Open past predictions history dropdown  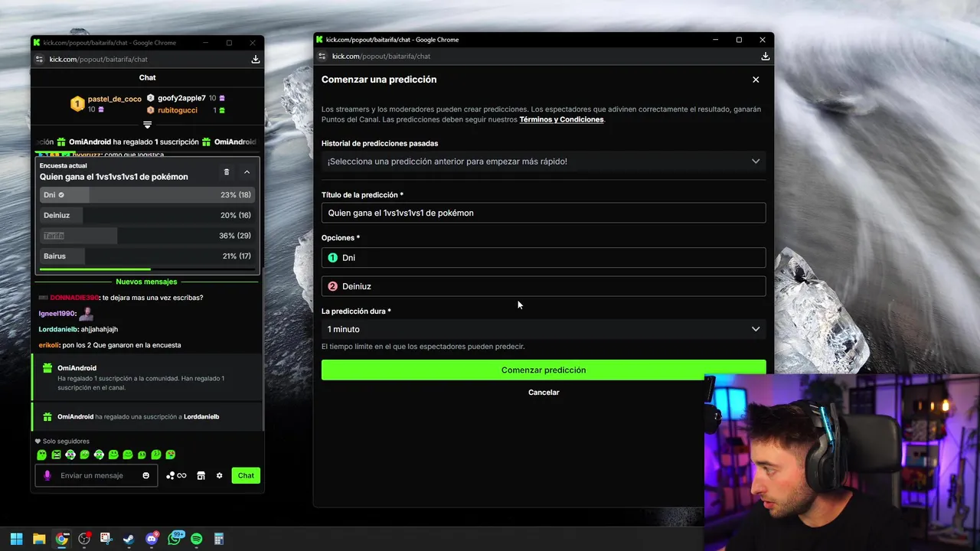pos(544,161)
